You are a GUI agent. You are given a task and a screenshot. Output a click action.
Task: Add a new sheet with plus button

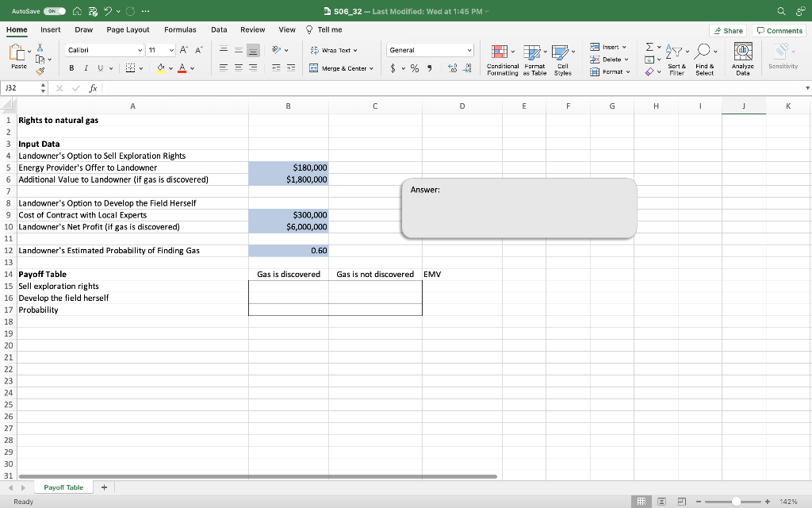(104, 487)
